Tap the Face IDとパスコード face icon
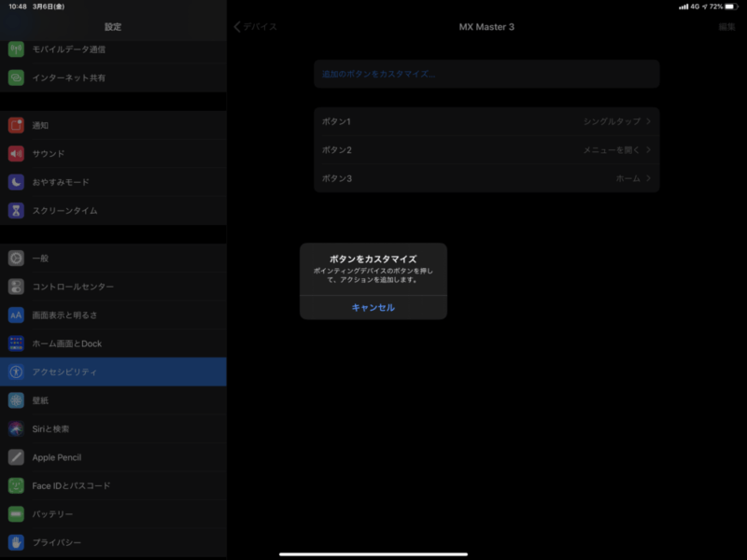 coord(16,485)
